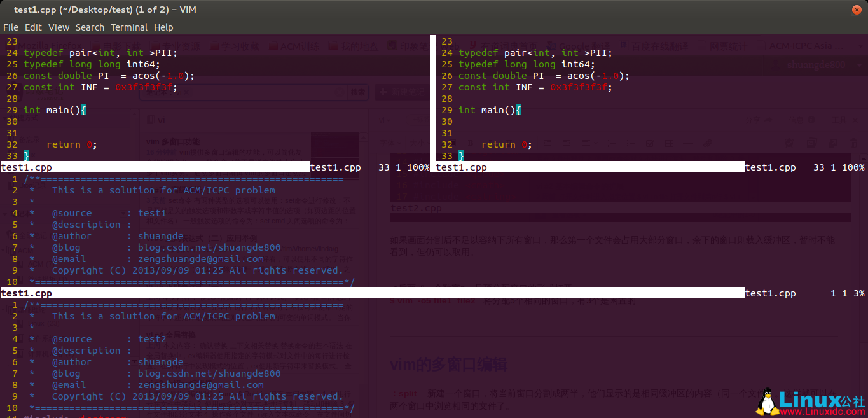Open the File menu
The width and height of the screenshot is (868, 418).
click(10, 27)
